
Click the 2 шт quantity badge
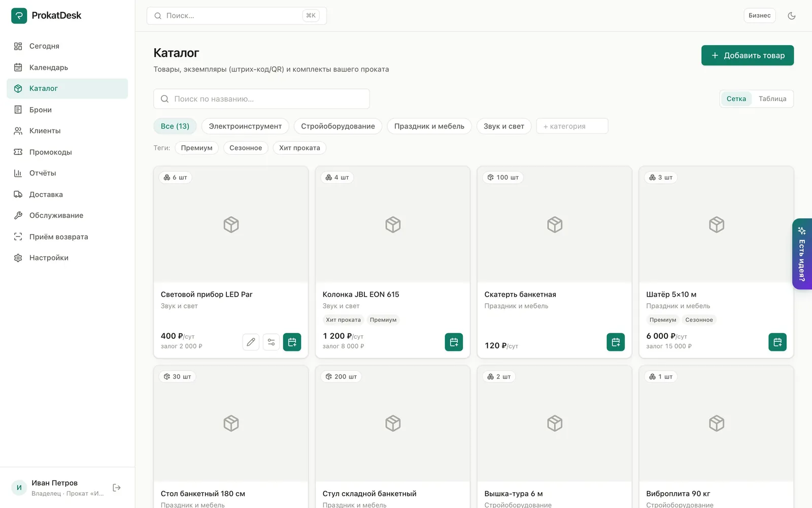(499, 377)
